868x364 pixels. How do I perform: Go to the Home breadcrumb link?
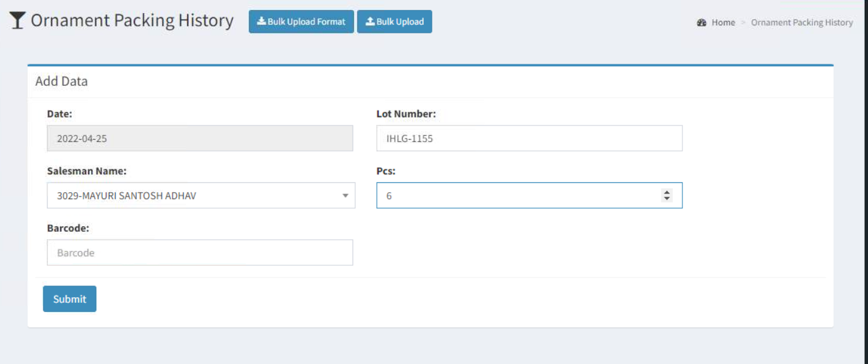click(x=723, y=22)
